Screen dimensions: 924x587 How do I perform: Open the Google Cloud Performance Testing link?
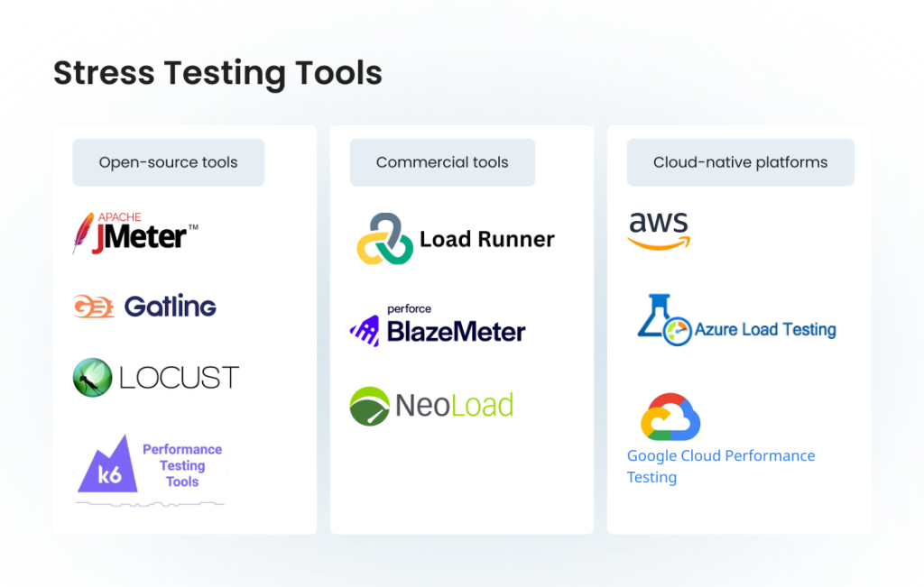(720, 466)
